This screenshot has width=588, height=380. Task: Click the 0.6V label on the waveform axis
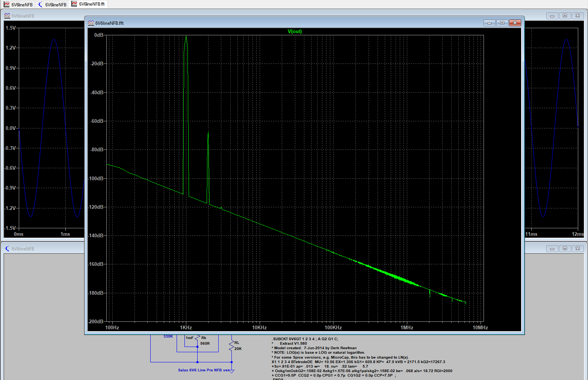pos(11,88)
